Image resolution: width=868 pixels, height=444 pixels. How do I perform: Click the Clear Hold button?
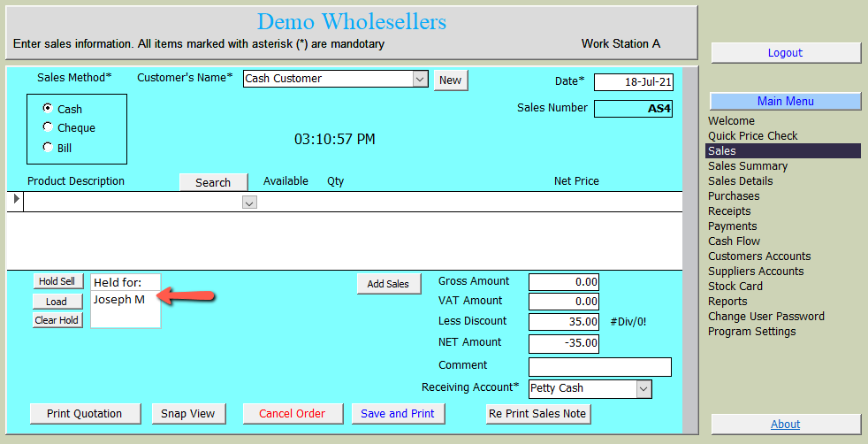[x=57, y=320]
